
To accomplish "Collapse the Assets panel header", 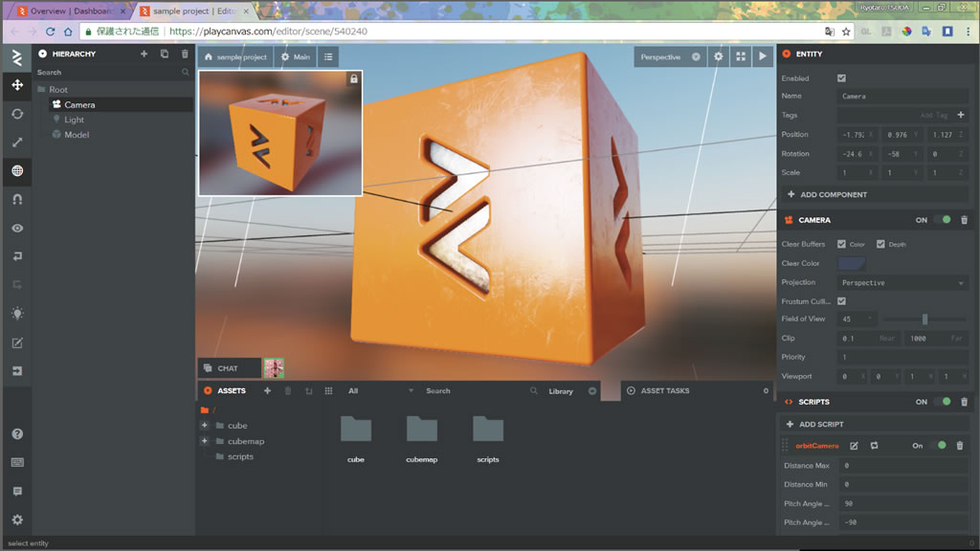I will click(208, 390).
